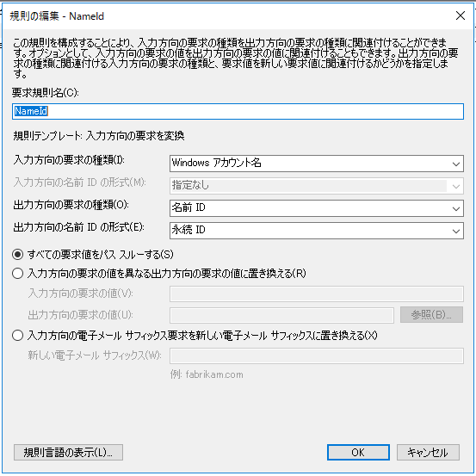
Task: Click the 規則テンプレート: 入力方向の要求を変換 text
Action: click(99, 136)
